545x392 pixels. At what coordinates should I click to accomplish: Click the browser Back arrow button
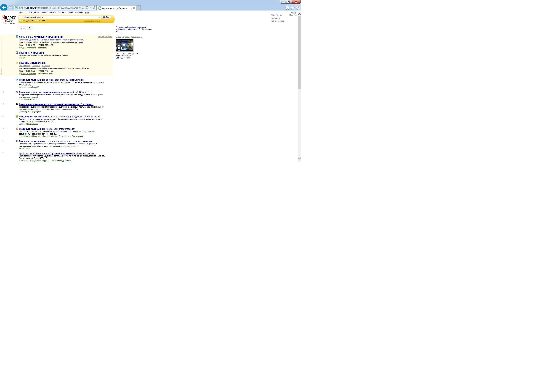[x=4, y=8]
